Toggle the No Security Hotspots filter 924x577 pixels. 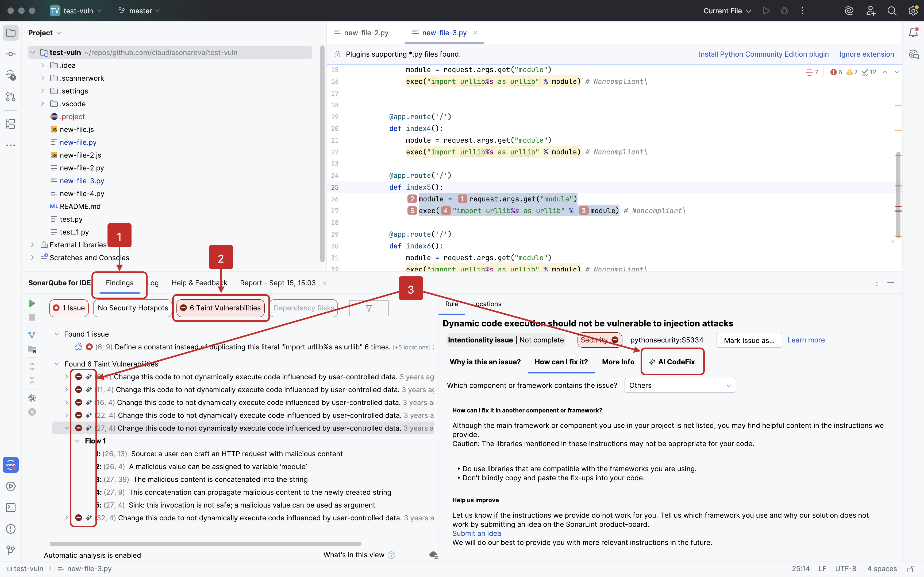tap(132, 308)
